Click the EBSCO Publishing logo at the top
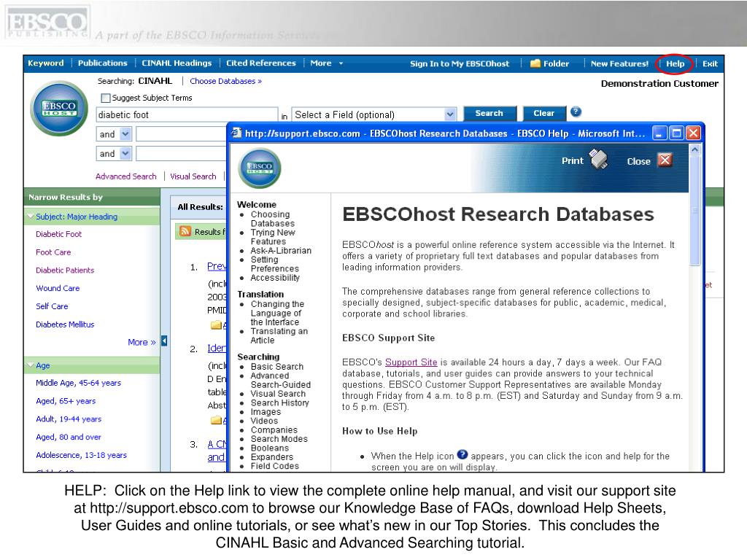747x560 pixels. pos(47,23)
